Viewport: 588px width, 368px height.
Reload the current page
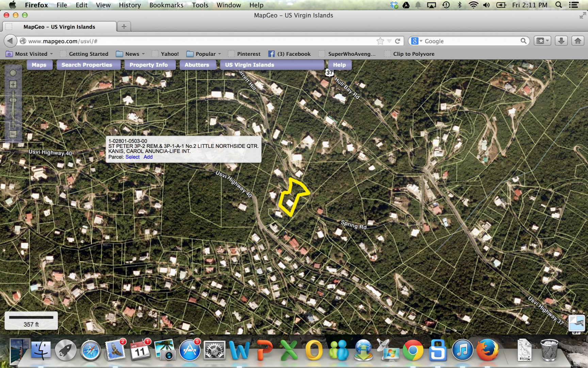click(397, 41)
